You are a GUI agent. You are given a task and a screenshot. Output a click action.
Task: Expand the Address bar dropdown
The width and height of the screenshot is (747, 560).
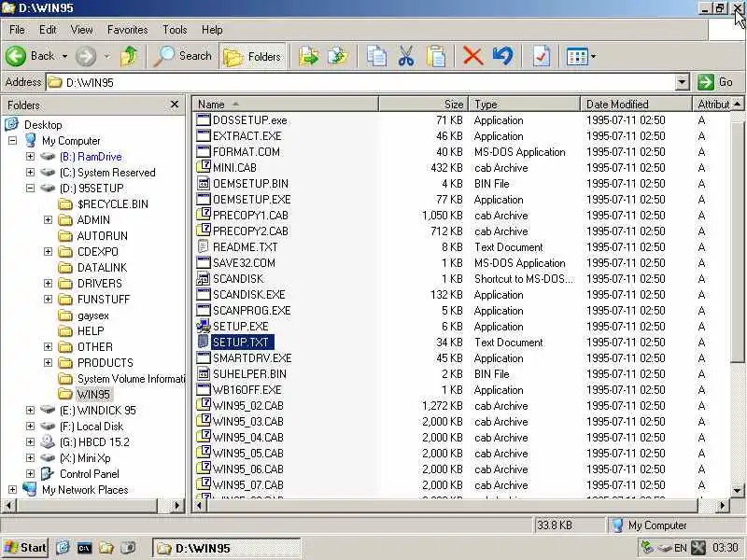[682, 82]
